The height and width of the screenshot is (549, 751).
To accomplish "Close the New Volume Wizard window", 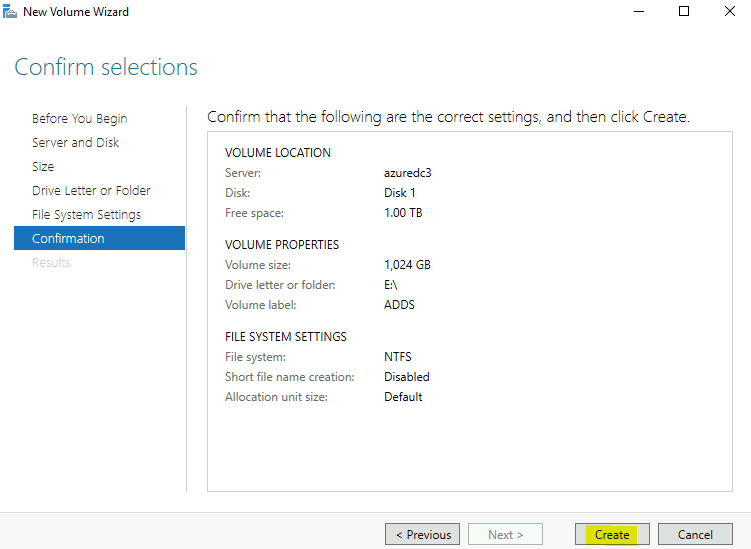I will [x=729, y=11].
